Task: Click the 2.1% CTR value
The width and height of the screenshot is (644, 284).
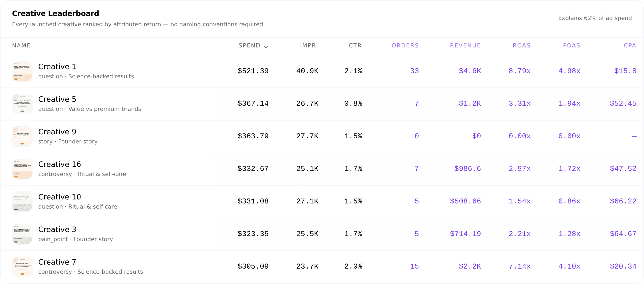Action: (353, 71)
